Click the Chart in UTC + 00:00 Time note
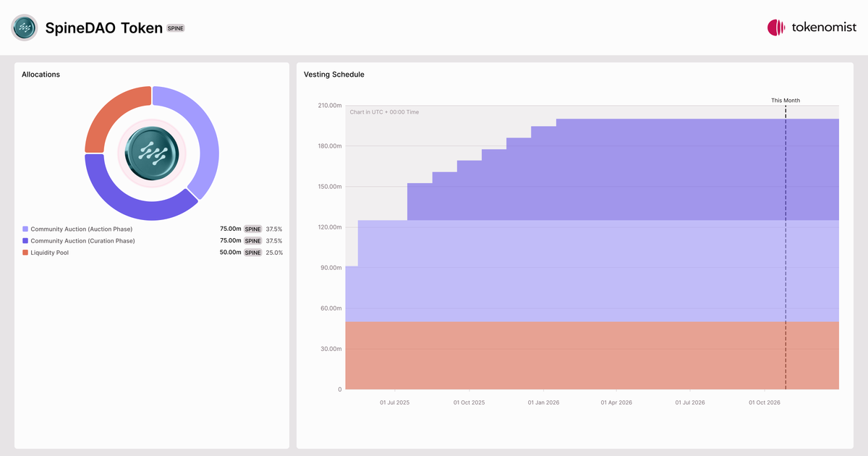The height and width of the screenshot is (456, 868). point(384,112)
